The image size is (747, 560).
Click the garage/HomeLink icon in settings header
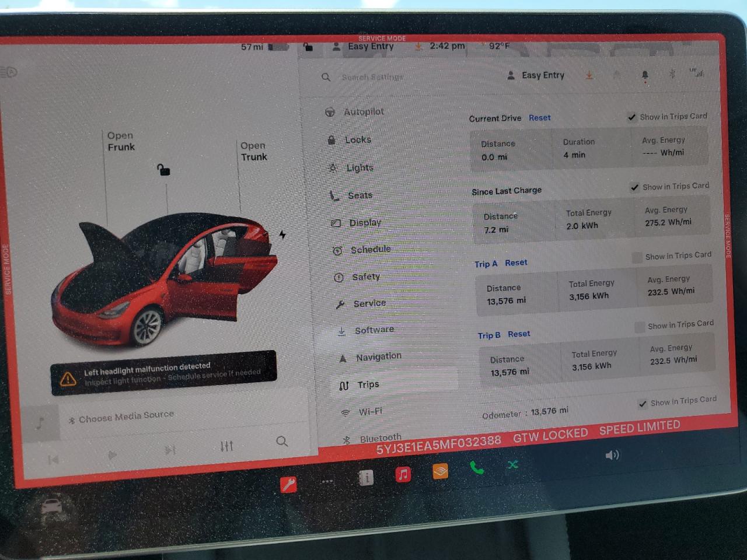tap(617, 75)
